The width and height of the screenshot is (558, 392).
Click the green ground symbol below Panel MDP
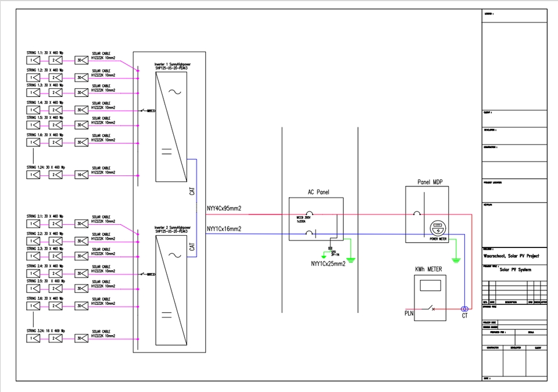456,260
